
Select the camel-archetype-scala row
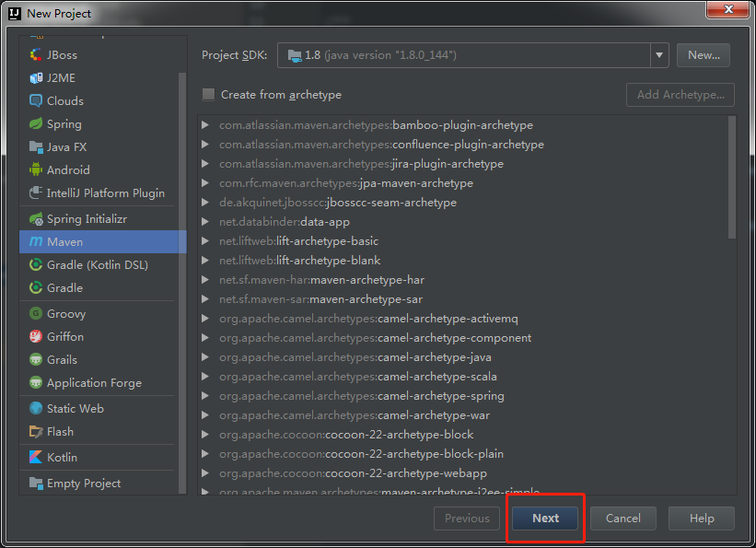coord(463,377)
